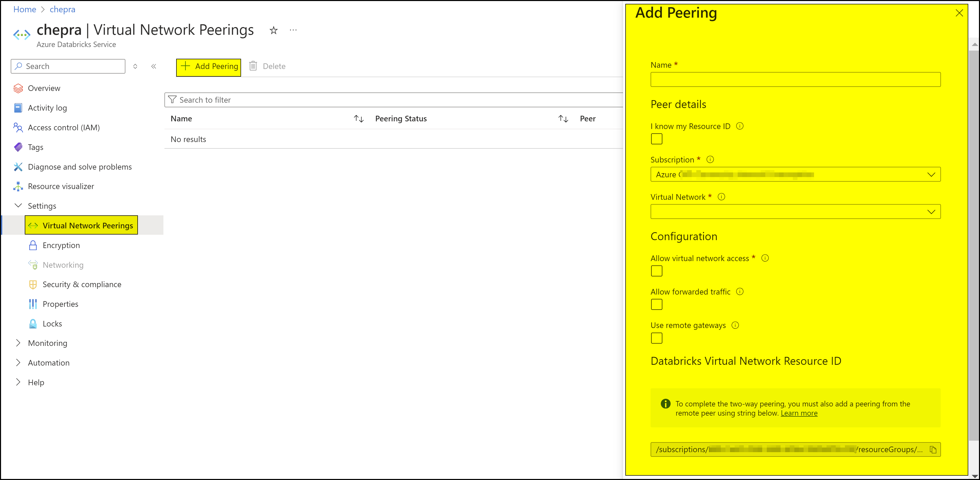Open the Subscription dropdown
Image resolution: width=980 pixels, height=480 pixels.
pos(795,174)
